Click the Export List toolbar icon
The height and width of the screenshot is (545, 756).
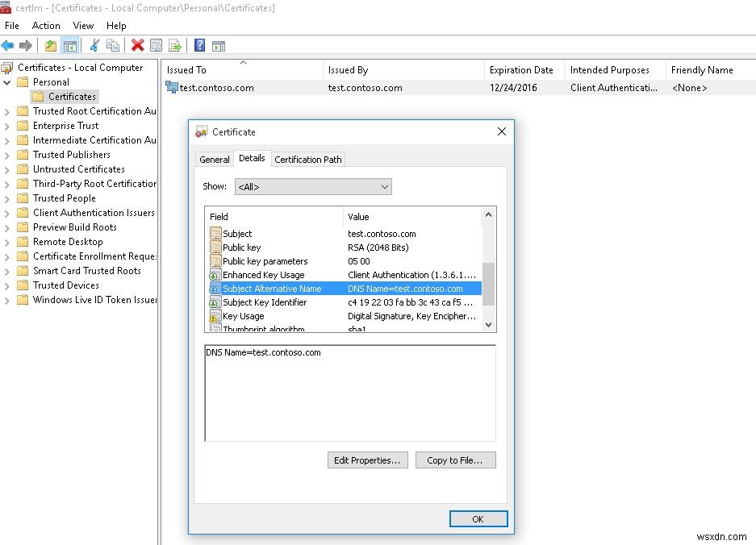pyautogui.click(x=176, y=45)
